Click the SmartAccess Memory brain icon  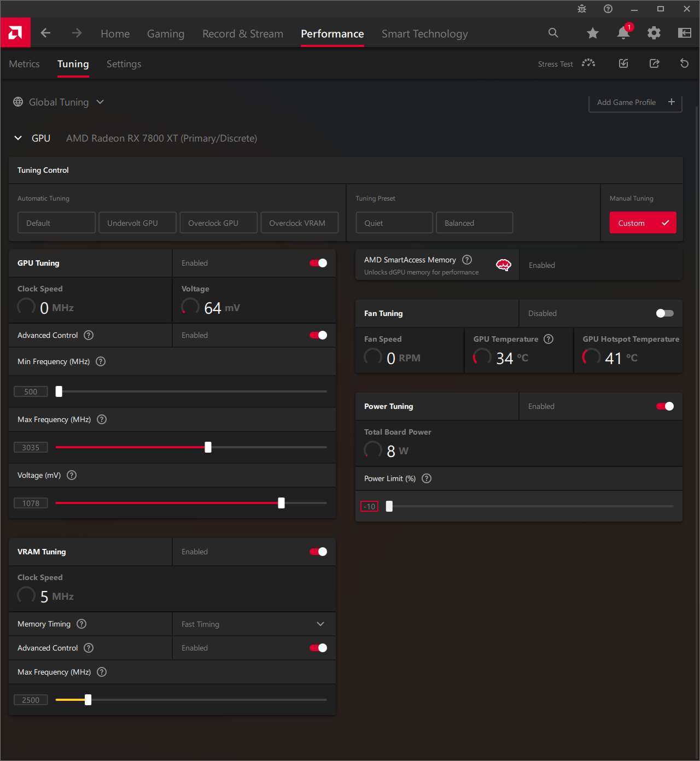(x=504, y=265)
